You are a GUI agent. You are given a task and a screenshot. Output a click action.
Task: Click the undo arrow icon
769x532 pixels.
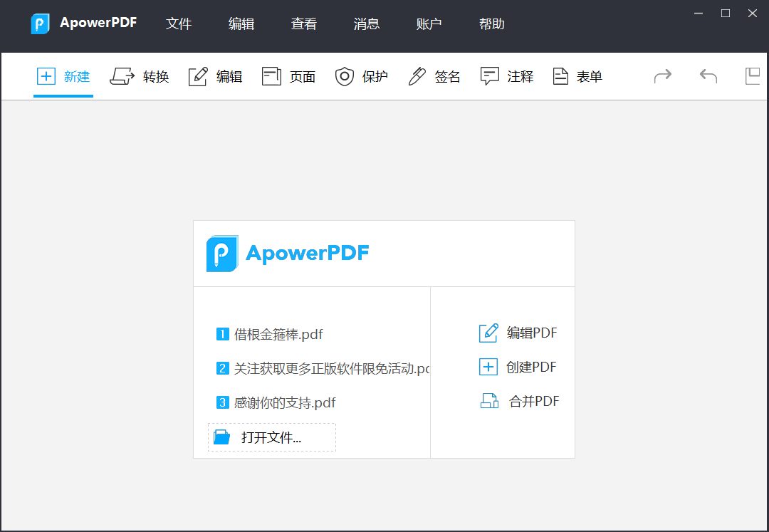click(x=708, y=76)
